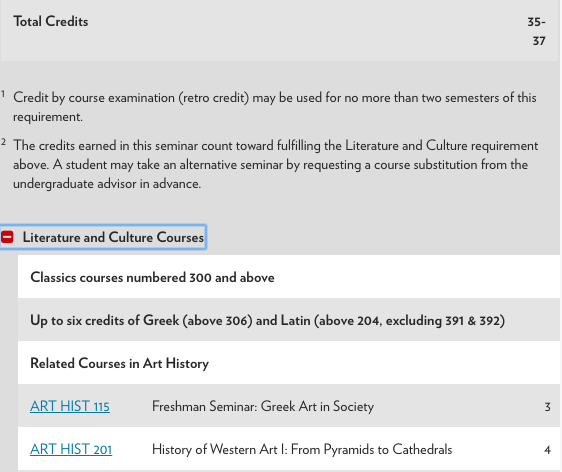Click superscript footnote marker 2
Viewport: 562px width, 472px height.
[x=3, y=142]
